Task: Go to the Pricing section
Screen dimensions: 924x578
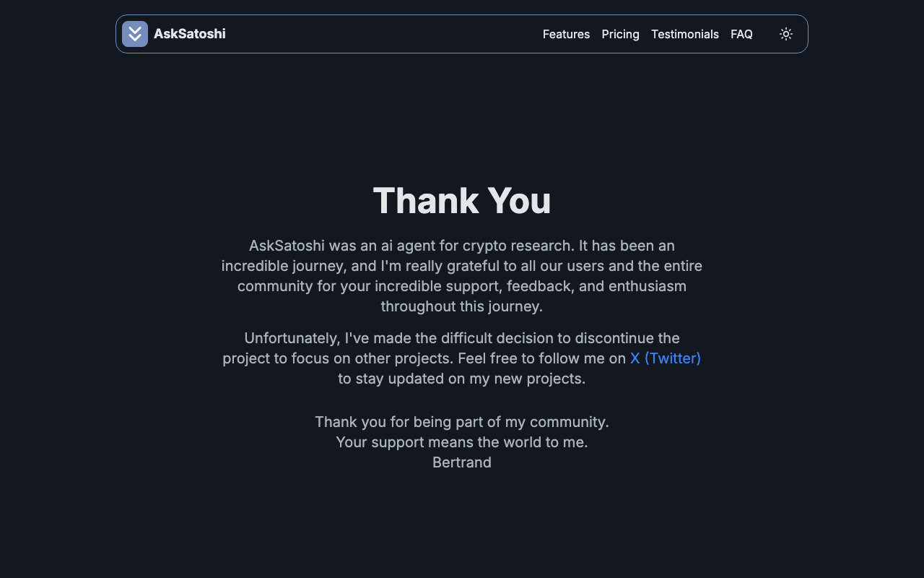Action: (620, 34)
